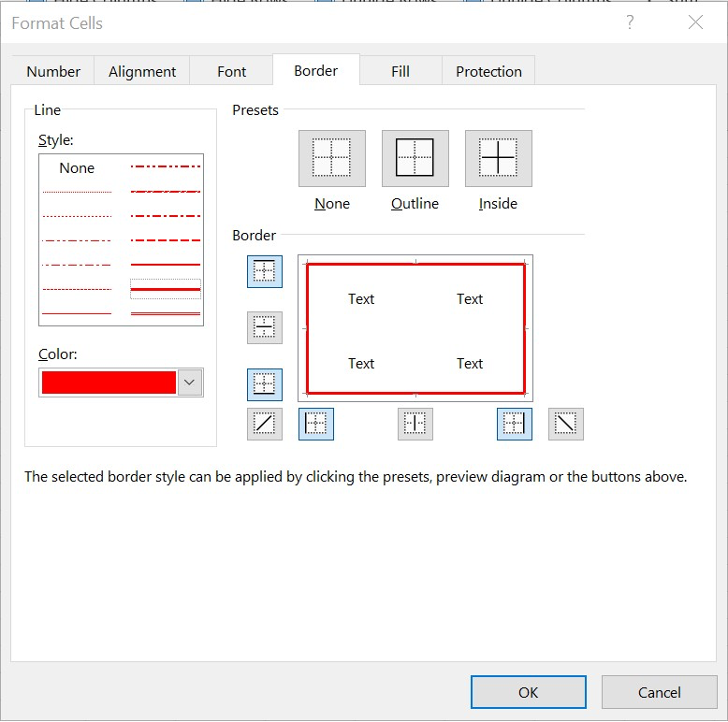Toggle the left border button

(316, 424)
